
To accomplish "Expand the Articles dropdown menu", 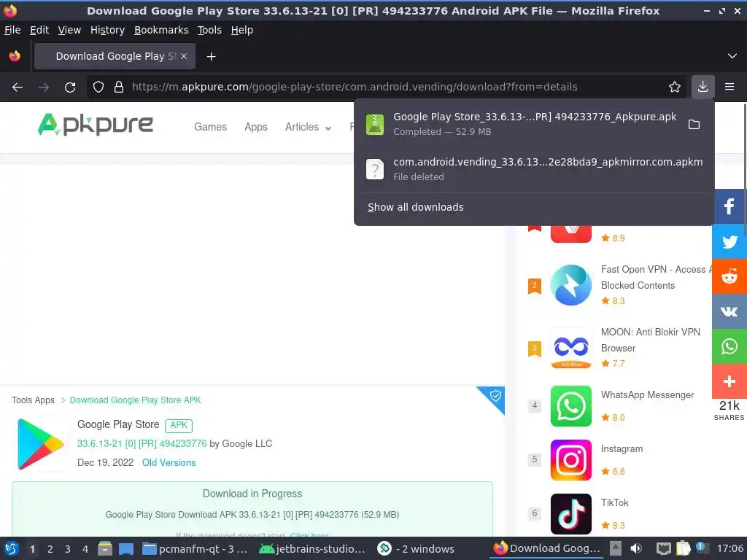I will pyautogui.click(x=308, y=127).
